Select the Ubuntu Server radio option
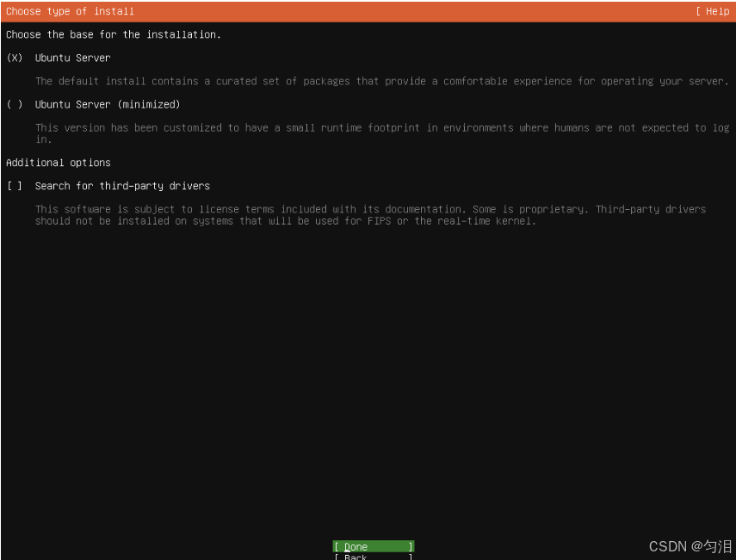The height and width of the screenshot is (560, 736). point(15,58)
